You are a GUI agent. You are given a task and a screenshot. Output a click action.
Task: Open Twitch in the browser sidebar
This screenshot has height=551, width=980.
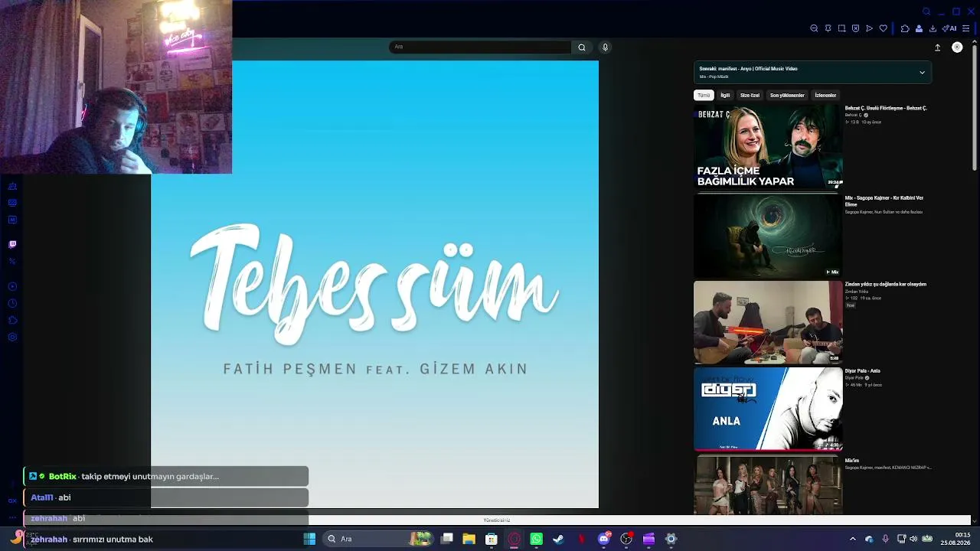coord(12,244)
